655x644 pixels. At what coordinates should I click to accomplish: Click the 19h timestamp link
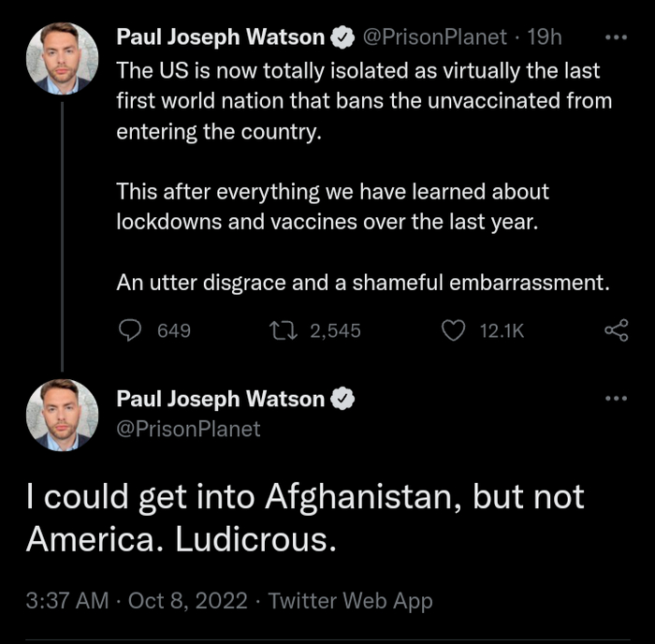click(x=544, y=38)
